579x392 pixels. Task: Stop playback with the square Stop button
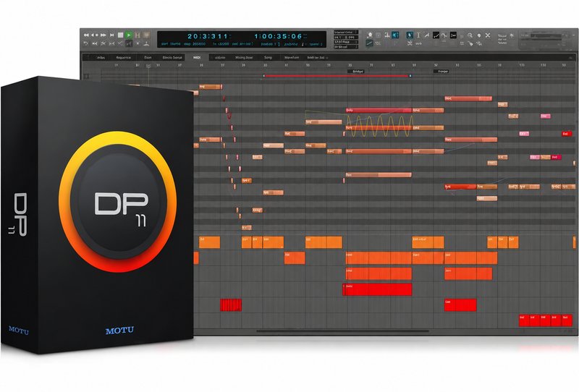click(120, 35)
